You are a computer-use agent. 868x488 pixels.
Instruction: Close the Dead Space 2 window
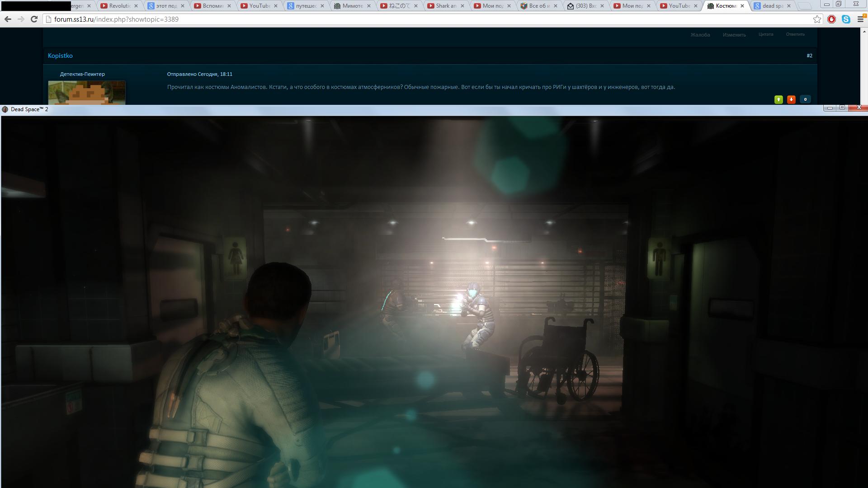(x=858, y=108)
